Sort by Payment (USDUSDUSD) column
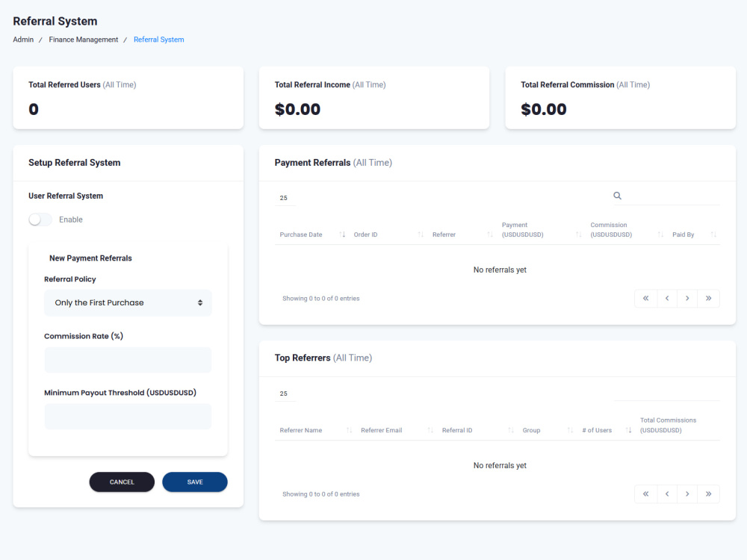Viewport: 747px width, 560px height. (x=541, y=229)
